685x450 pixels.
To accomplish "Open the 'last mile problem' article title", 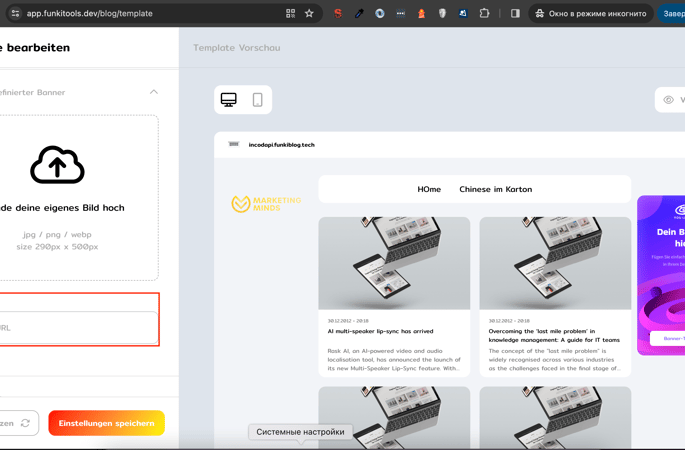I will pos(555,335).
